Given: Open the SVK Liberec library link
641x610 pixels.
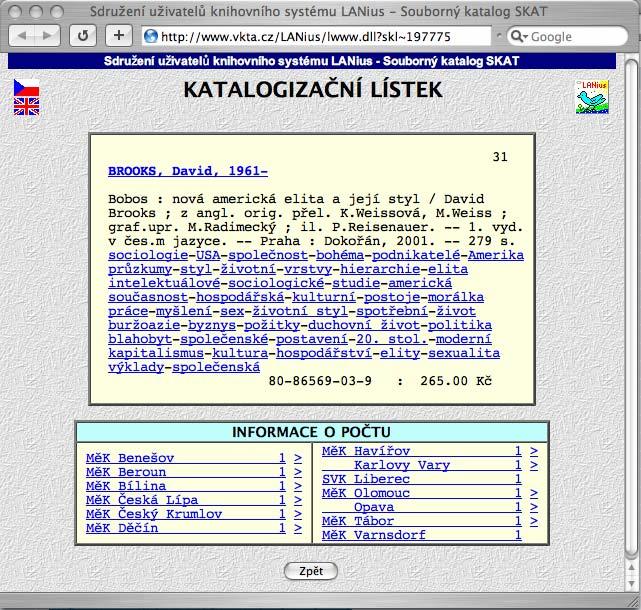Looking at the screenshot, I should coord(422,479).
